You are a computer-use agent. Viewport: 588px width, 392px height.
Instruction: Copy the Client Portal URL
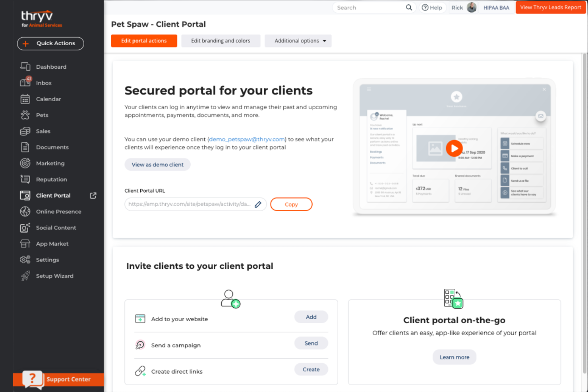click(x=291, y=204)
